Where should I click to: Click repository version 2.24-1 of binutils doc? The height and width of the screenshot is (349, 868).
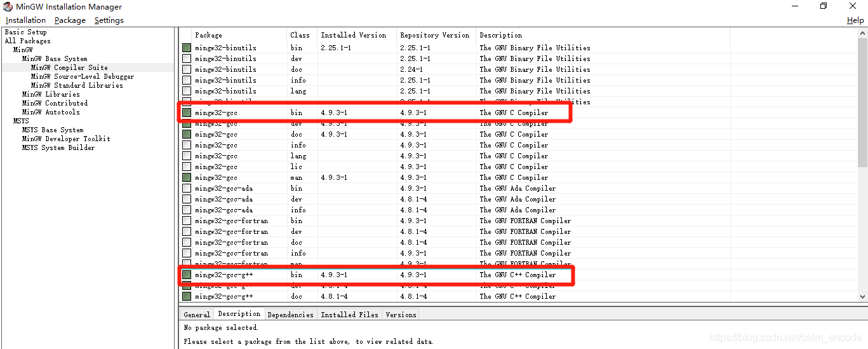click(x=411, y=69)
